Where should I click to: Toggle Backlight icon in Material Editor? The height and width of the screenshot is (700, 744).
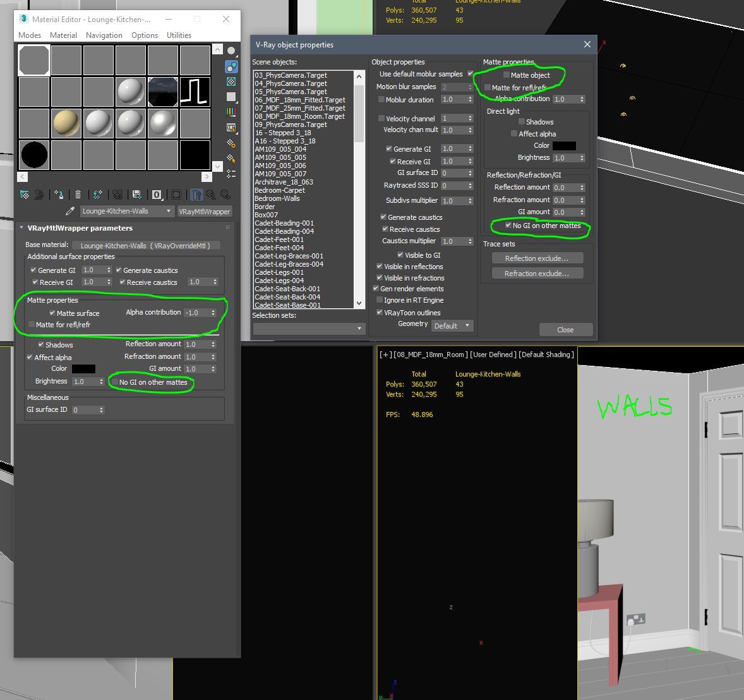pyautogui.click(x=231, y=66)
